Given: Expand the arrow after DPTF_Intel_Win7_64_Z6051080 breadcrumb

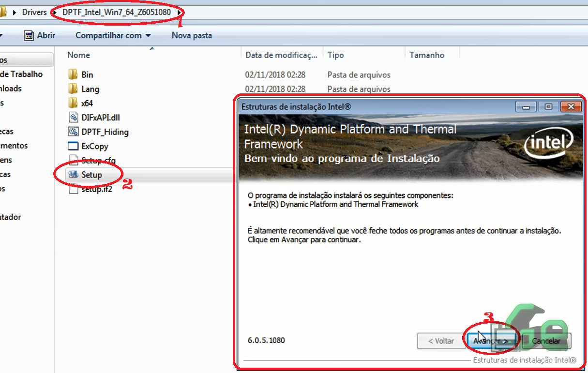Looking at the screenshot, I should [179, 12].
